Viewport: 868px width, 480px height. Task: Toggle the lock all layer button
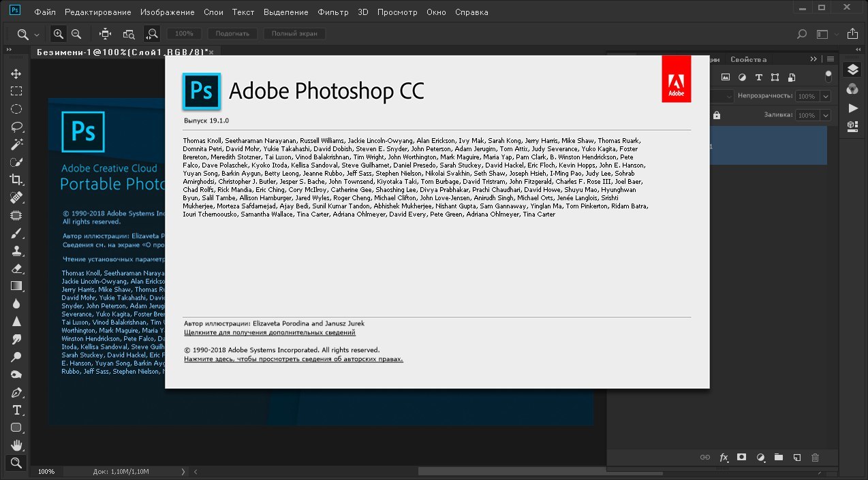click(x=715, y=116)
